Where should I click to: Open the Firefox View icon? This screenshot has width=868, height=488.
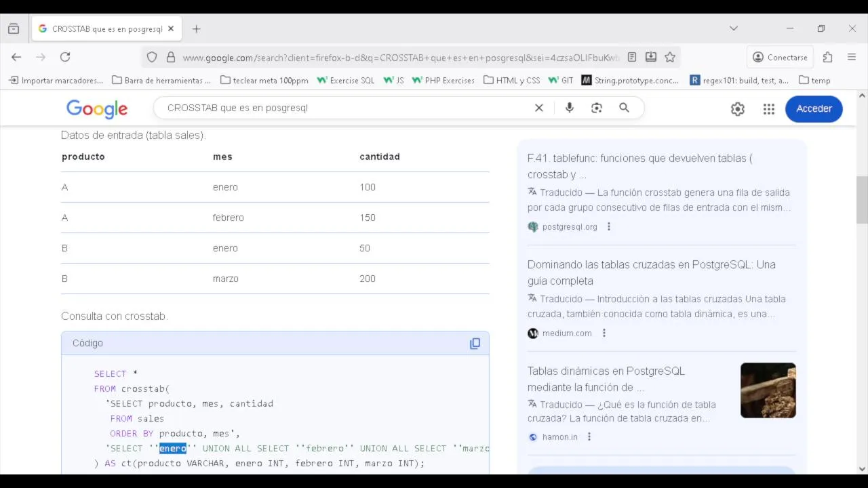tap(14, 29)
